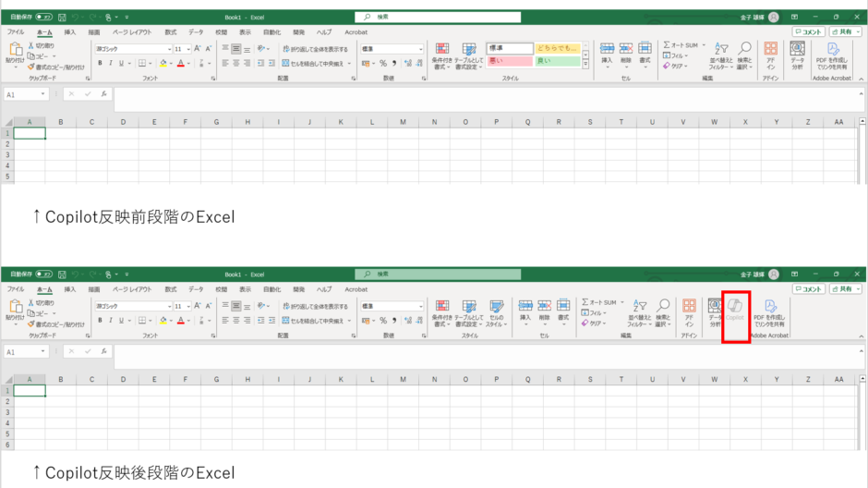Image resolution: width=868 pixels, height=488 pixels.
Task: Expand the styles gallery more arrow in the pre-Copilot Excel
Action: coord(585,65)
